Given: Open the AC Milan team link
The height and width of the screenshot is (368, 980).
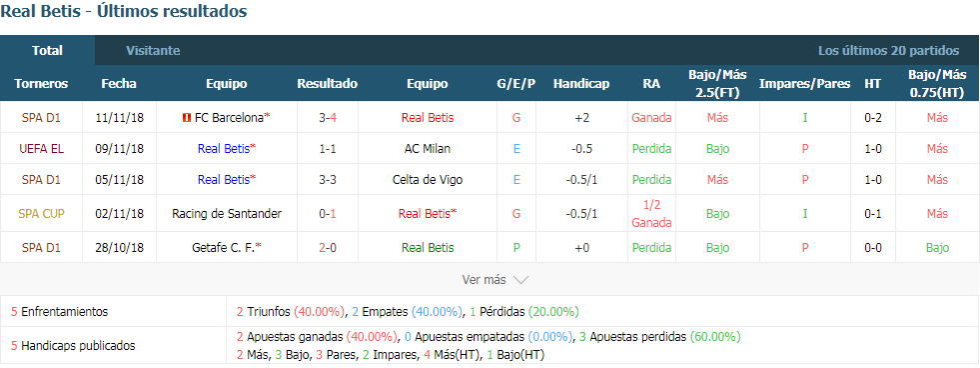Looking at the screenshot, I should point(428,148).
